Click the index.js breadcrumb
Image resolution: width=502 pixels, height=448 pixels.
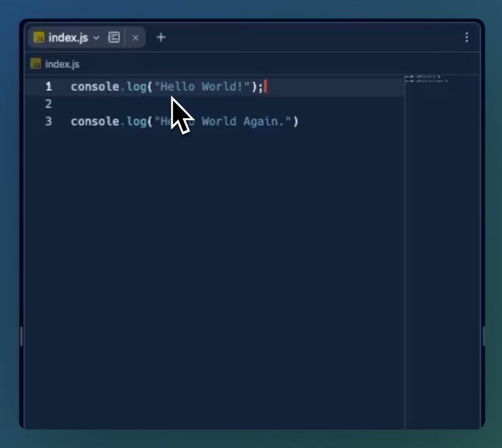62,64
